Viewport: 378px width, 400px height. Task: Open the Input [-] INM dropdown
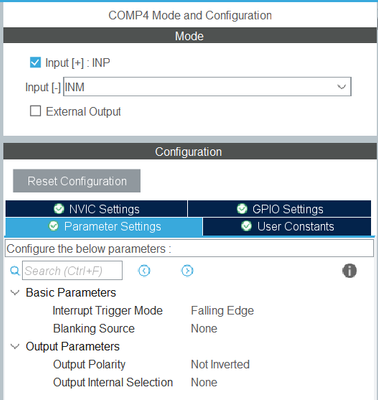pos(207,87)
